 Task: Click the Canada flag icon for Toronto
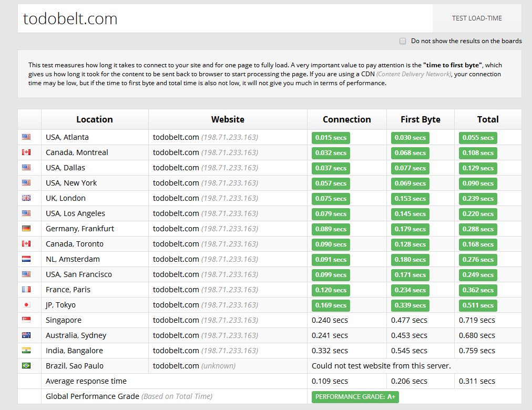tap(26, 244)
